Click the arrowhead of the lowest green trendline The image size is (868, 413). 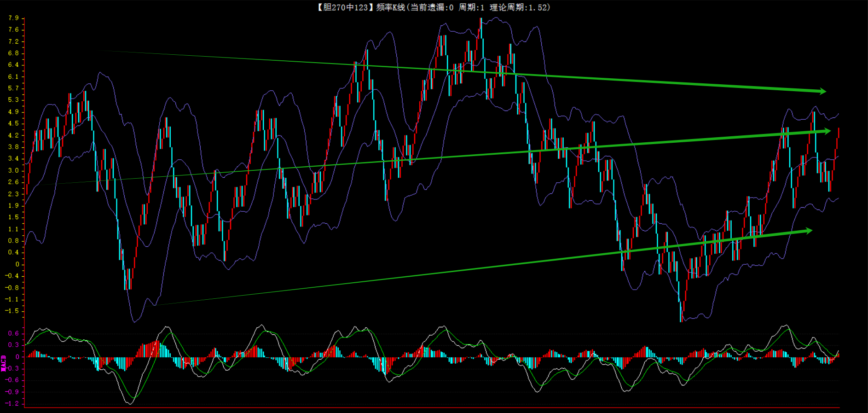807,231
